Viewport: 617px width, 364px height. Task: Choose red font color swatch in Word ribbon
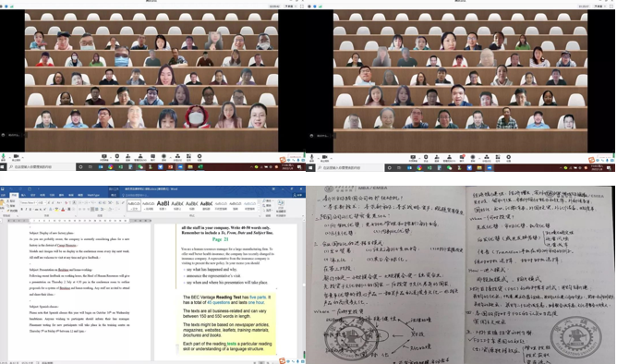tap(63, 209)
